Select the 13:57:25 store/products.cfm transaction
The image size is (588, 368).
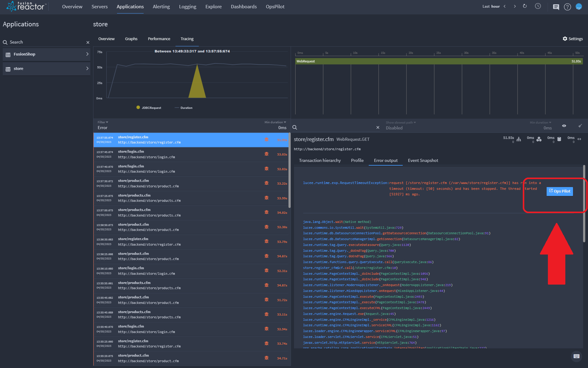(x=191, y=198)
